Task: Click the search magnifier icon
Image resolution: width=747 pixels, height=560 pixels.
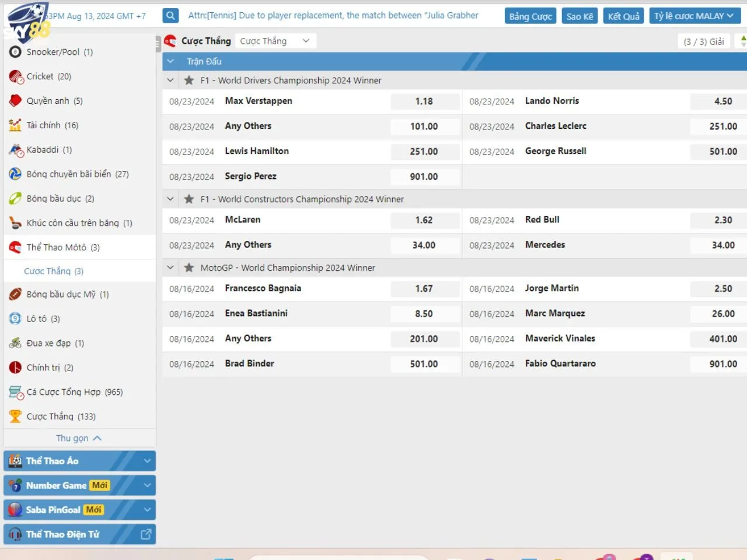Action: pos(170,16)
